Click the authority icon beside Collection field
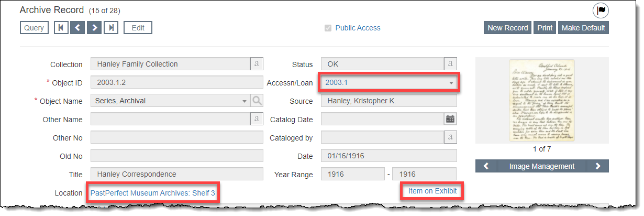Screen dimensions: 644x216 tap(257, 64)
